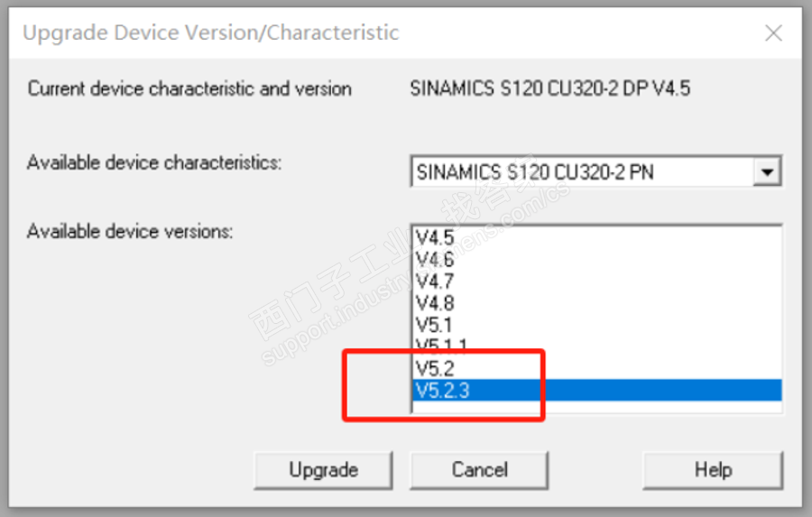
Task: Open Help for this dialog
Action: pos(712,470)
